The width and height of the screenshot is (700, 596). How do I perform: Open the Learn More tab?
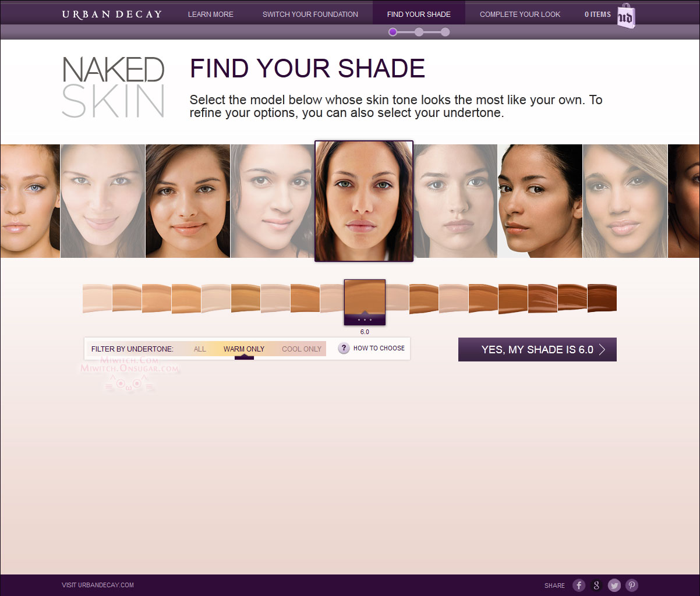(211, 14)
